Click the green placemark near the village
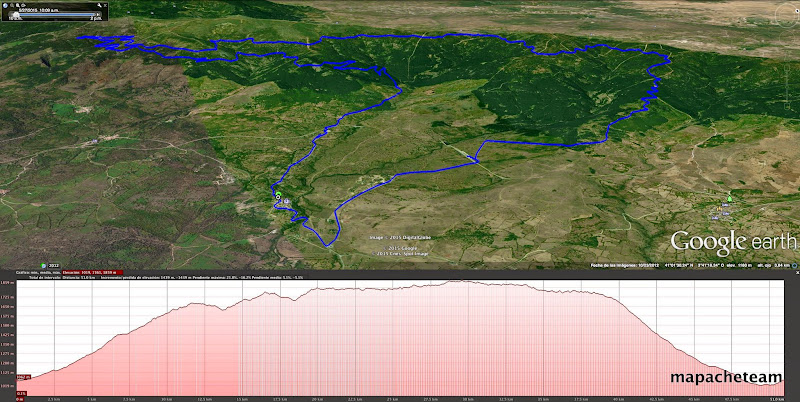This screenshot has height=402, width=800. click(x=730, y=198)
